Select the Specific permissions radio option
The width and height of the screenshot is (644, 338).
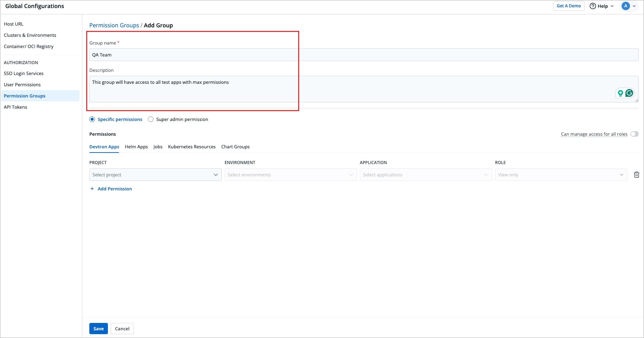92,119
